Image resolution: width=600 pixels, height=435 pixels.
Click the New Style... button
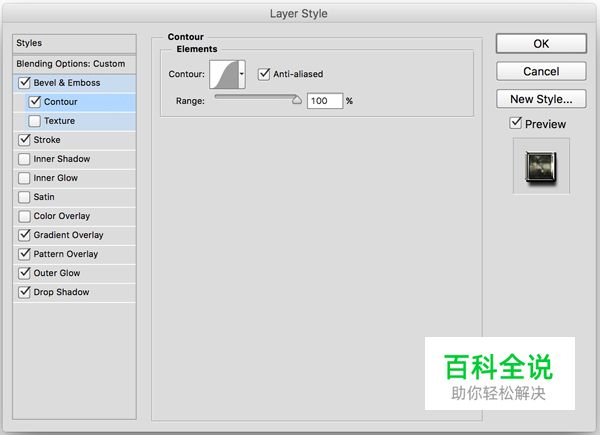pyautogui.click(x=541, y=99)
